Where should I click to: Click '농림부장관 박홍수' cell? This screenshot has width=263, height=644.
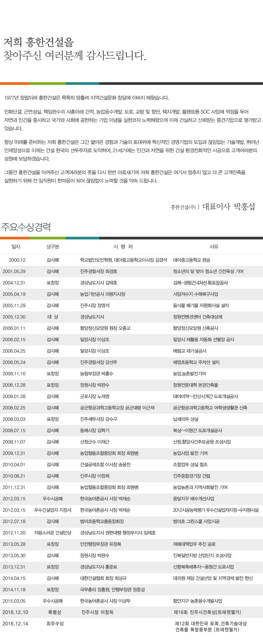pyautogui.click(x=96, y=374)
